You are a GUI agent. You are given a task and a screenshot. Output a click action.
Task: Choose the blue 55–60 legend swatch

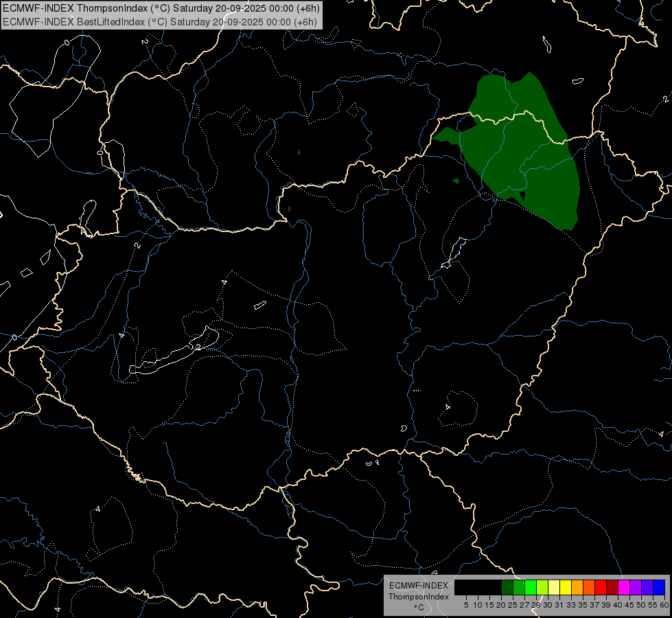[x=659, y=587]
